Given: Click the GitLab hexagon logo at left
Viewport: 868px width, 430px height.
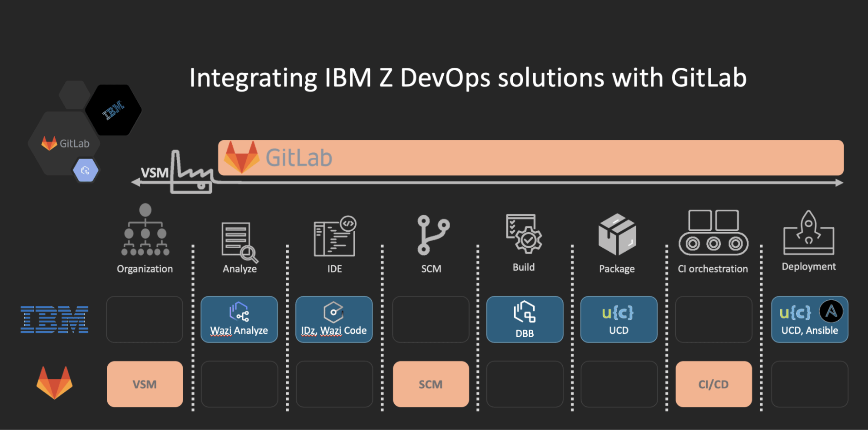Looking at the screenshot, I should [x=65, y=143].
